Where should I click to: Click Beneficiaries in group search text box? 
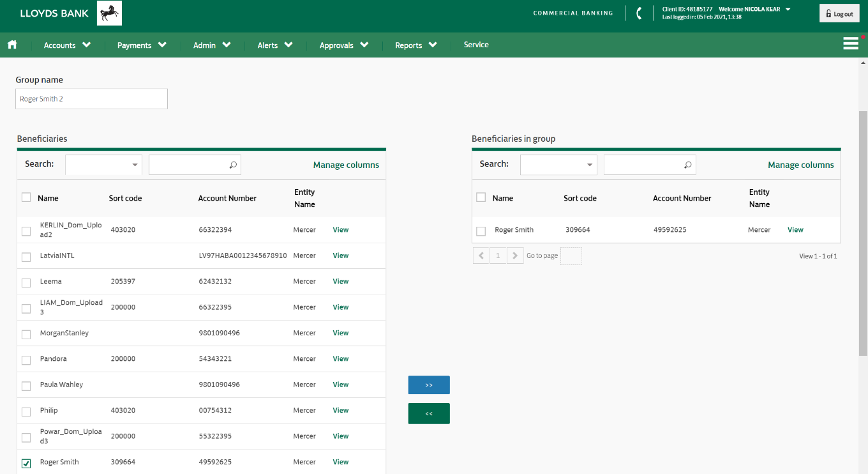650,165
